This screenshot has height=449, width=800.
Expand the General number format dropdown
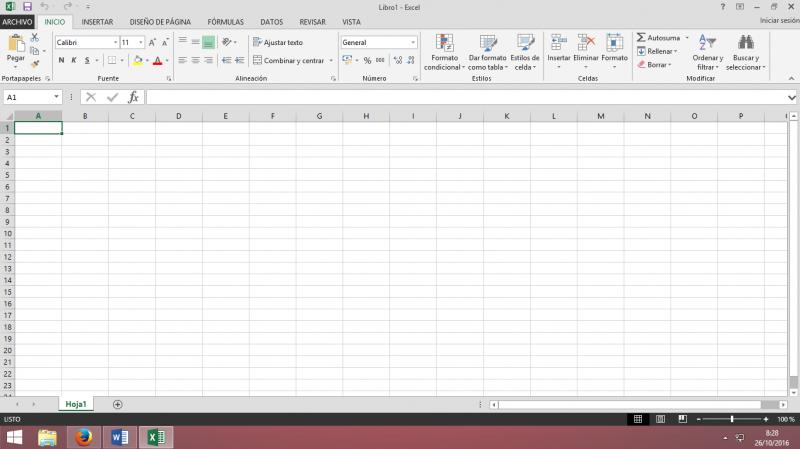412,43
